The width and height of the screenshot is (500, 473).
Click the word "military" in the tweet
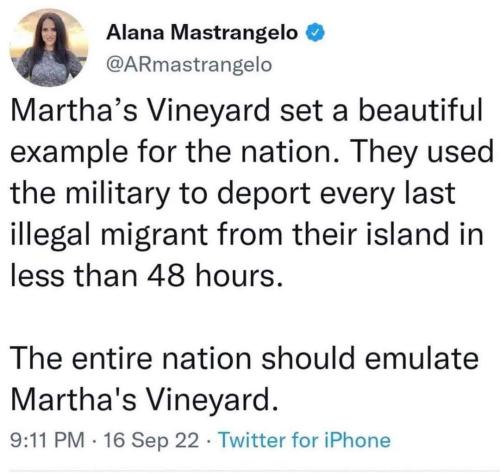[118, 193]
